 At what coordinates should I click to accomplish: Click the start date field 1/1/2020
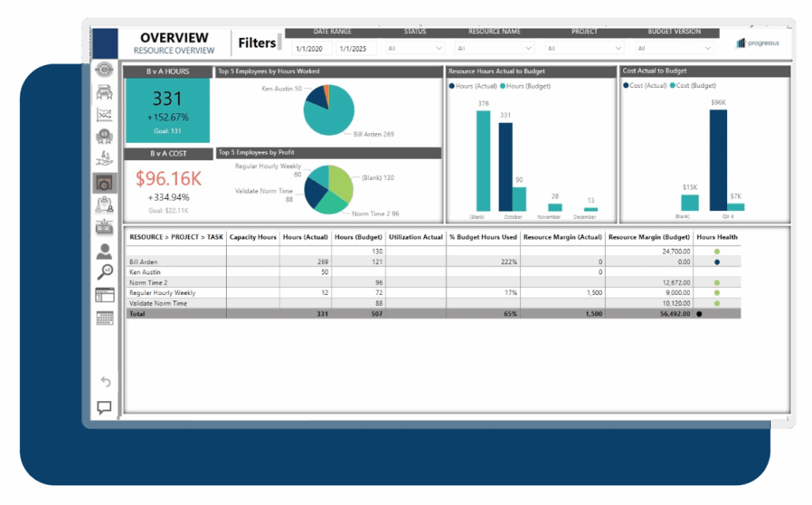click(310, 48)
